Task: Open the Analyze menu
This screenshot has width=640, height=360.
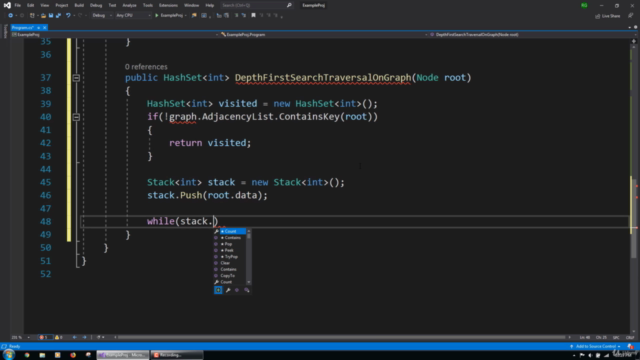Action: coord(129,5)
